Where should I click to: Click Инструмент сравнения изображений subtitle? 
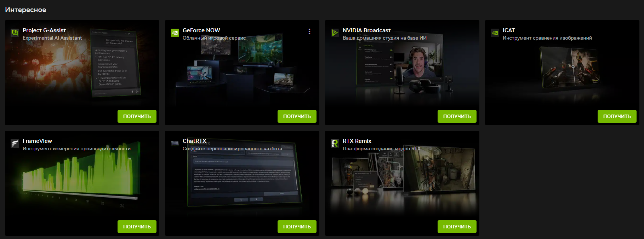547,38
